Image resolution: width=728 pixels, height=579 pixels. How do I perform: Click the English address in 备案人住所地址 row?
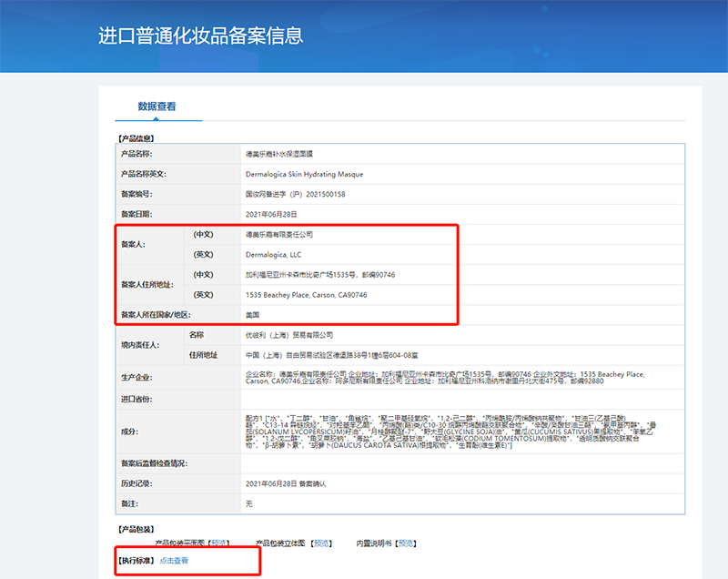[x=307, y=295]
